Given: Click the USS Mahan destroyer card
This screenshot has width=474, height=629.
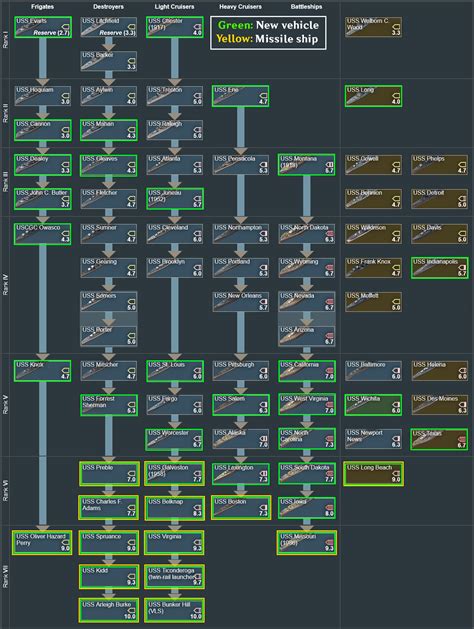Looking at the screenshot, I should pyautogui.click(x=109, y=130).
